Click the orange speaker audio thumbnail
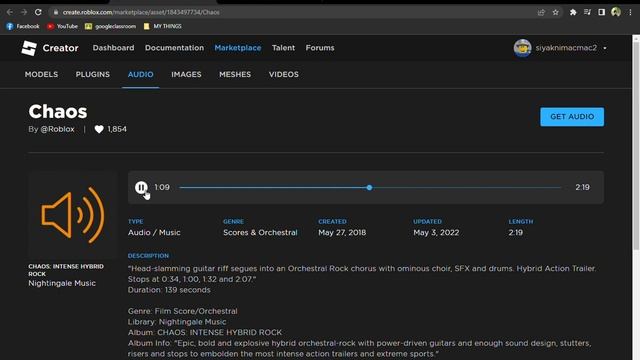 73,215
